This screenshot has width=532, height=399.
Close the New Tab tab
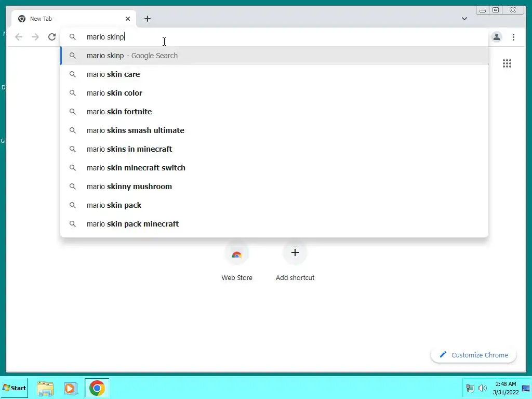point(128,19)
